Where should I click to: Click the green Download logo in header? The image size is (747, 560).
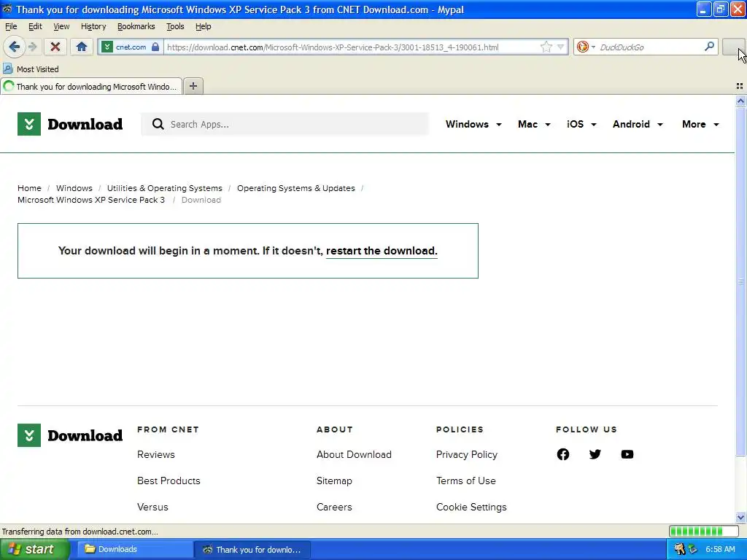70,124
